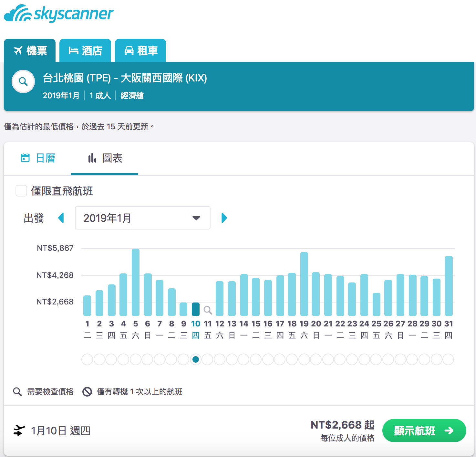Click the bar chart icon beside 圖表
The width and height of the screenshot is (476, 457).
(92, 158)
